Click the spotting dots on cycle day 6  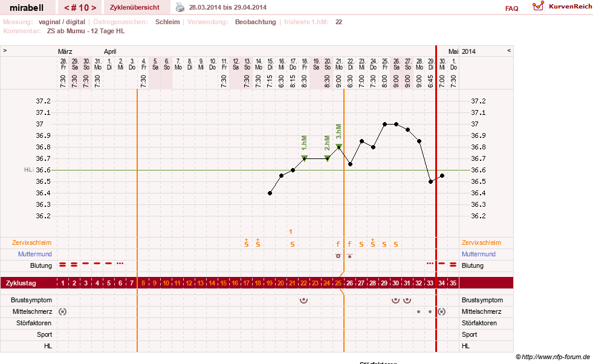pyautogui.click(x=120, y=264)
